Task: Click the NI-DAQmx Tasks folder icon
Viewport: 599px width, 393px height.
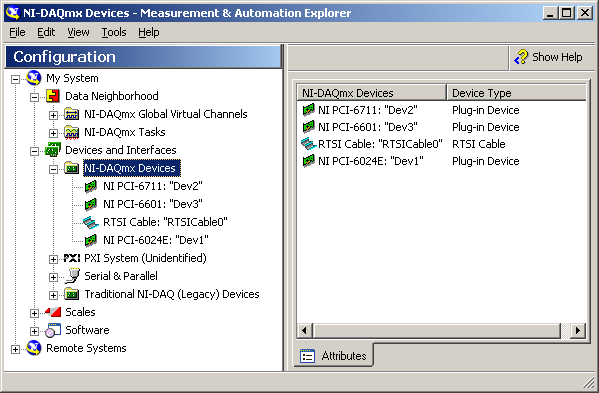Action: point(71,132)
